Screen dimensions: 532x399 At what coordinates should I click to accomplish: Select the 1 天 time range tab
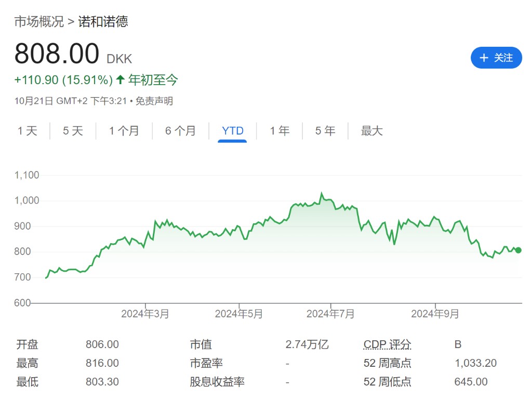(x=28, y=130)
